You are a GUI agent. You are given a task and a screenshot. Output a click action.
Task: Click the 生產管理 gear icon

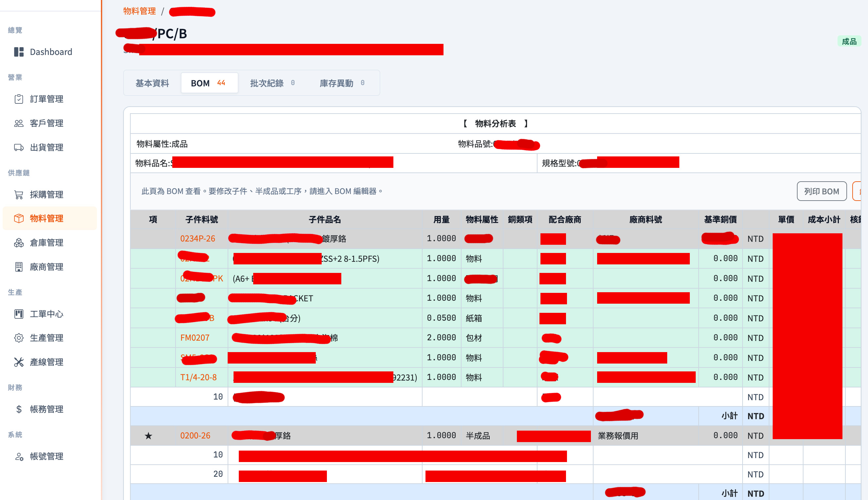click(19, 338)
